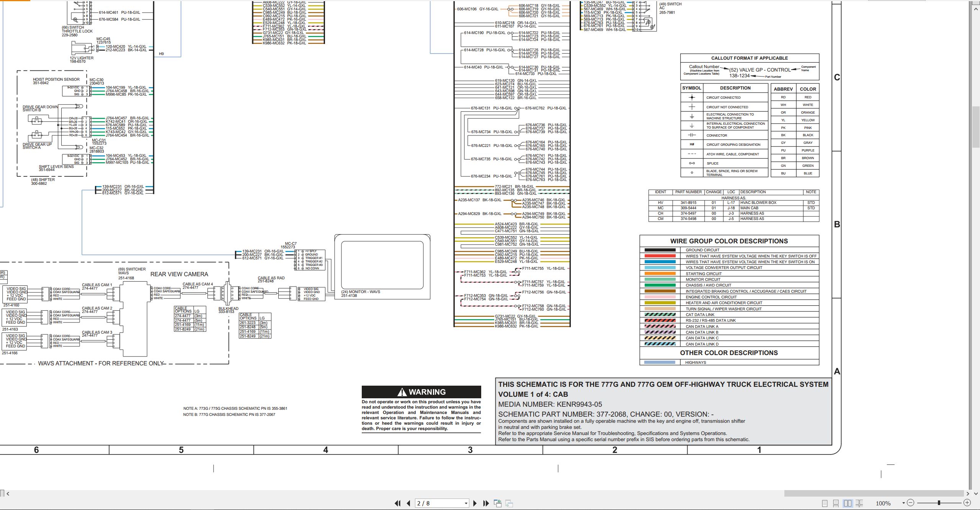Image resolution: width=980 pixels, height=510 pixels.
Task: Click the HIGHWAYS color swatch
Action: tap(660, 362)
